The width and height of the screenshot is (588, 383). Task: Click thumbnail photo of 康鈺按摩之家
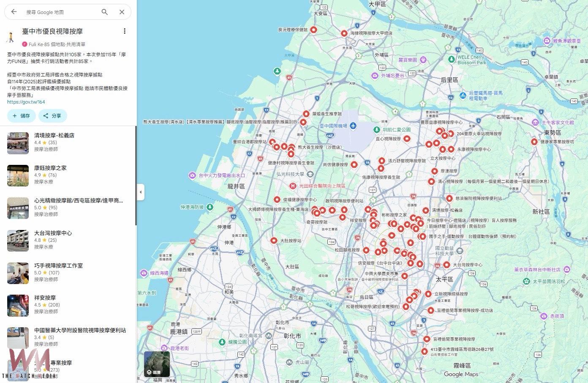click(x=18, y=176)
